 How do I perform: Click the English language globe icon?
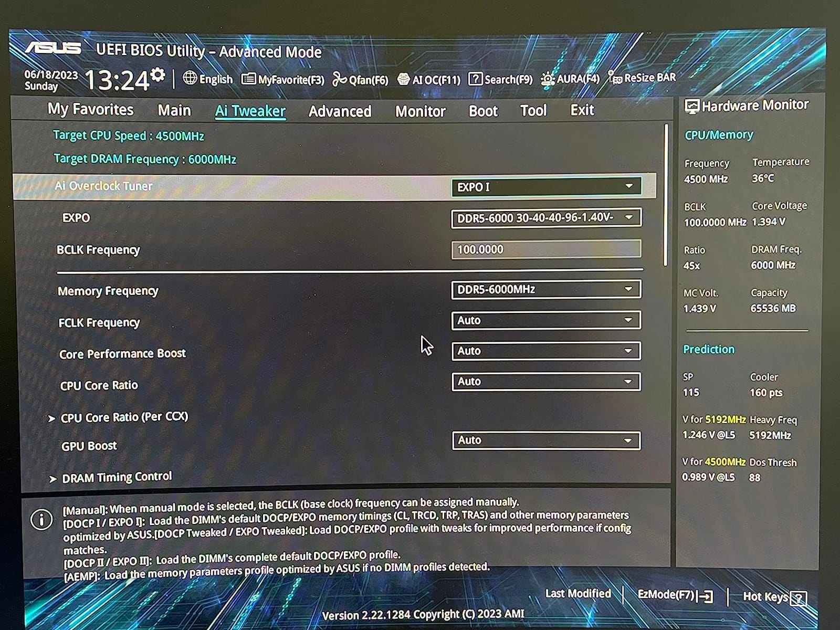click(190, 78)
